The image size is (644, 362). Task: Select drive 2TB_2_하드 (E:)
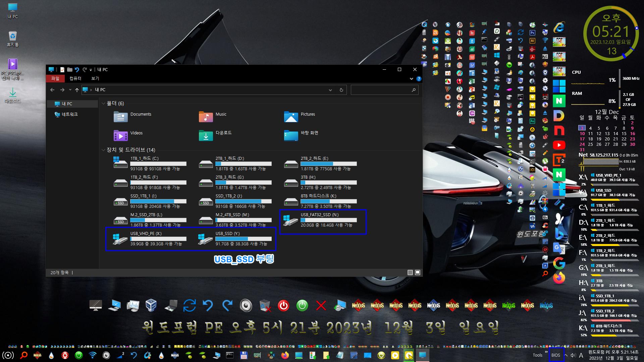pos(320,164)
